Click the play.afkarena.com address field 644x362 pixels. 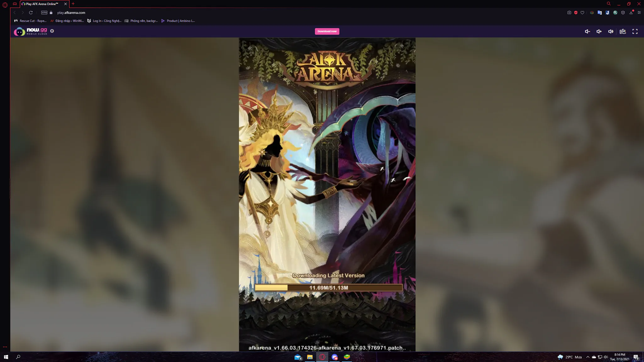[x=71, y=13]
